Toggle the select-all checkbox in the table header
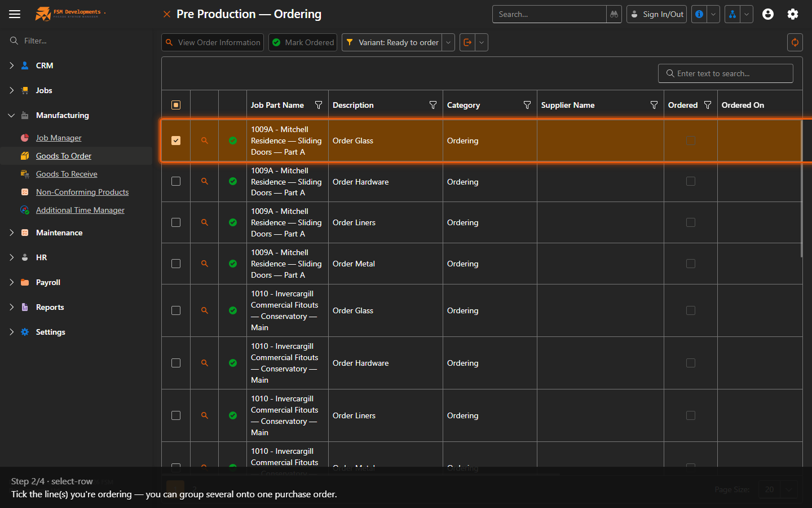Screen dimensions: 812x508 [176, 105]
